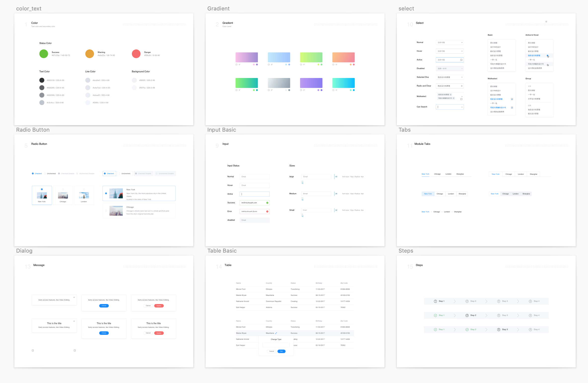588x383 pixels.
Task: Click red error icon in Error input
Action: tap(267, 211)
